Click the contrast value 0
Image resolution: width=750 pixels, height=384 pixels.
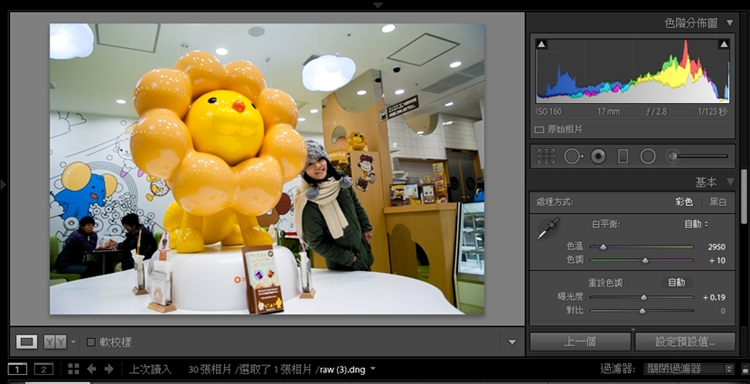coord(723,311)
